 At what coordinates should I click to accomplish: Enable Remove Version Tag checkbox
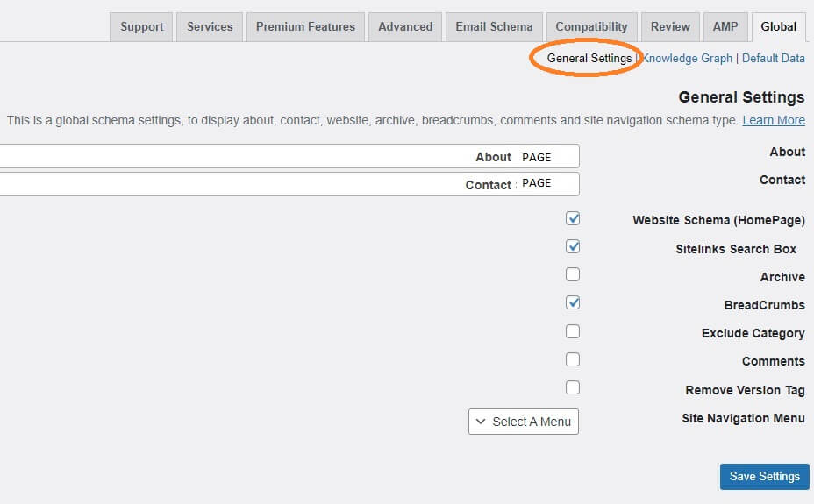(x=573, y=387)
